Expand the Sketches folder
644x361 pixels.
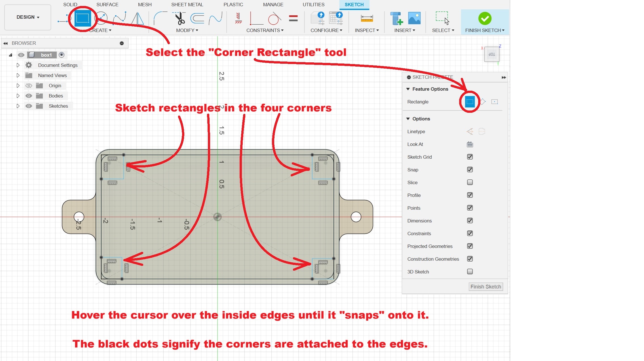click(x=18, y=106)
